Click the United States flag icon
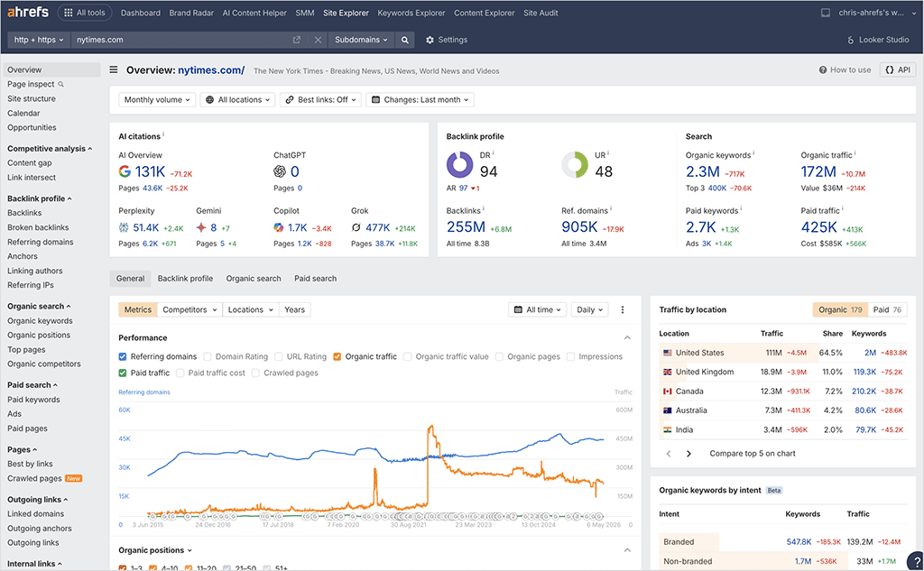This screenshot has height=571, width=924. coord(667,353)
